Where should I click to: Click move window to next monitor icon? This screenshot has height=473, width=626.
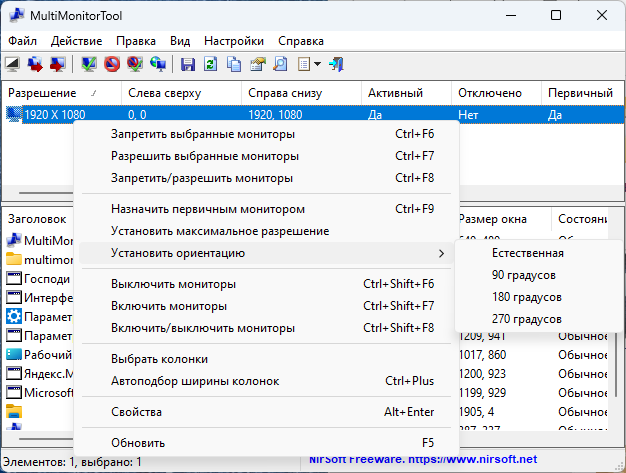click(35, 64)
